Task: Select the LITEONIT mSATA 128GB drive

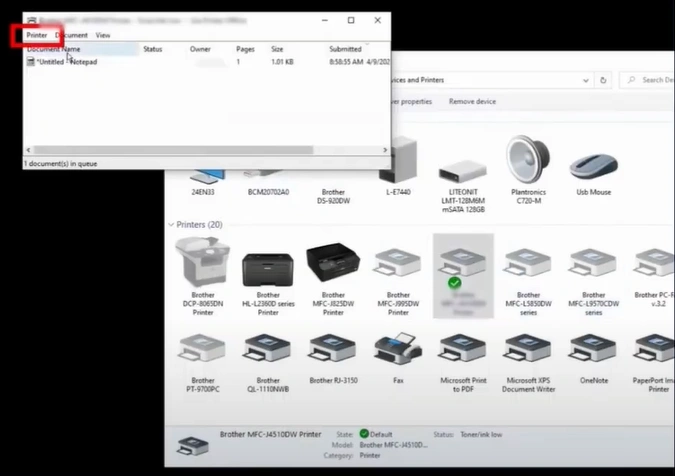Action: point(462,165)
